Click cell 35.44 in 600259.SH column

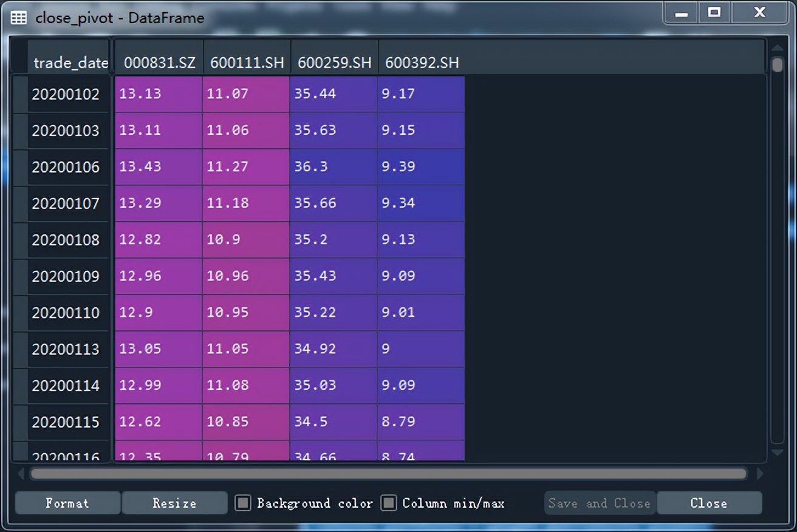[334, 94]
